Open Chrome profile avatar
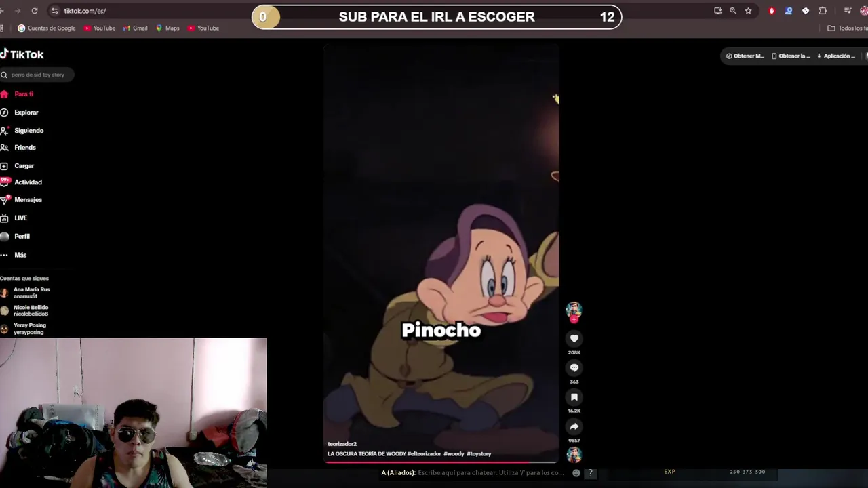868x488 pixels. pyautogui.click(x=863, y=11)
